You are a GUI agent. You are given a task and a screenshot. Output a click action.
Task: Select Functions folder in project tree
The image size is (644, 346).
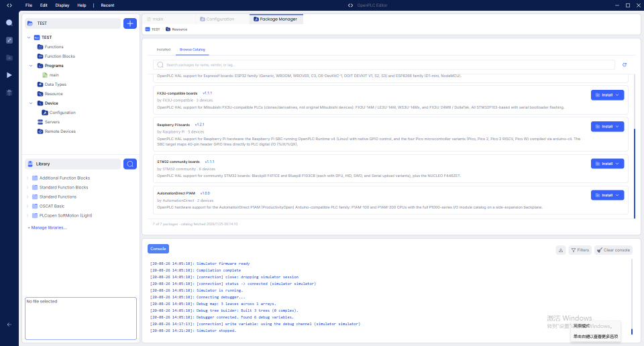tap(54, 47)
